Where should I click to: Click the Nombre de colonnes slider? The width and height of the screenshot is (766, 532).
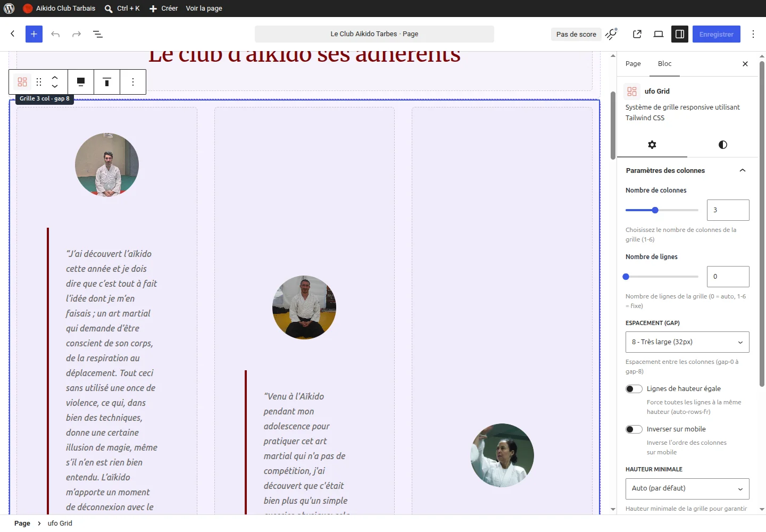[x=662, y=210]
